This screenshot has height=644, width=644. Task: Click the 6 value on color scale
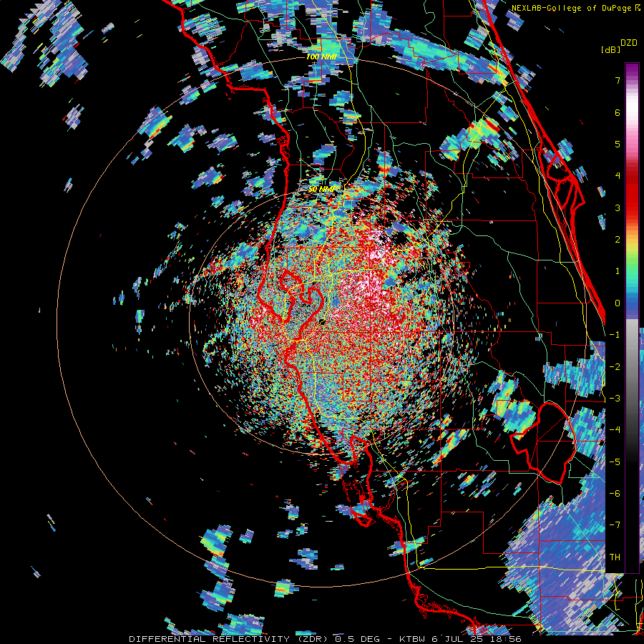[618, 112]
